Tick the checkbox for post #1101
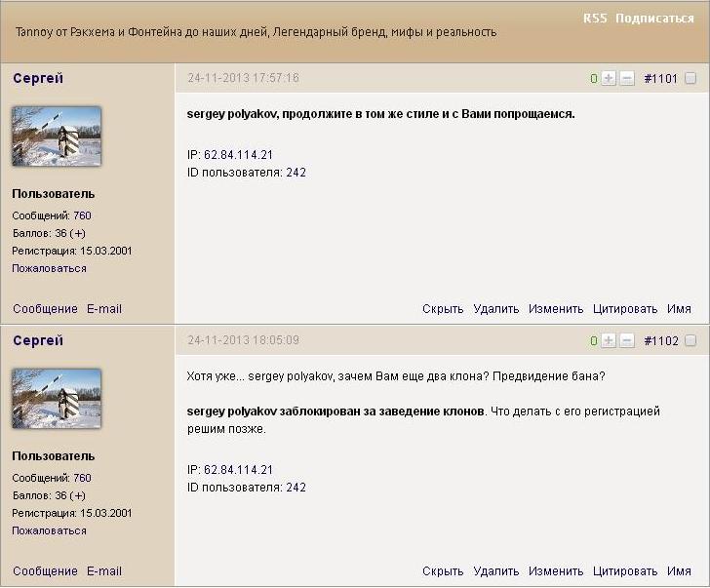The width and height of the screenshot is (710, 588). 690,78
